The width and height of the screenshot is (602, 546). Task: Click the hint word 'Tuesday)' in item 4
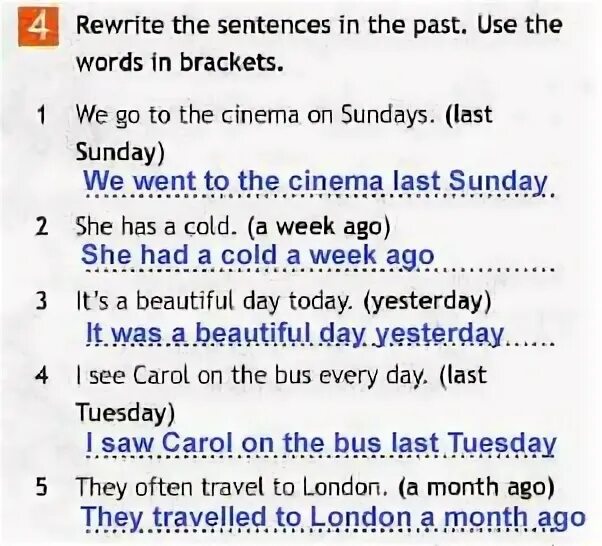pyautogui.click(x=125, y=413)
